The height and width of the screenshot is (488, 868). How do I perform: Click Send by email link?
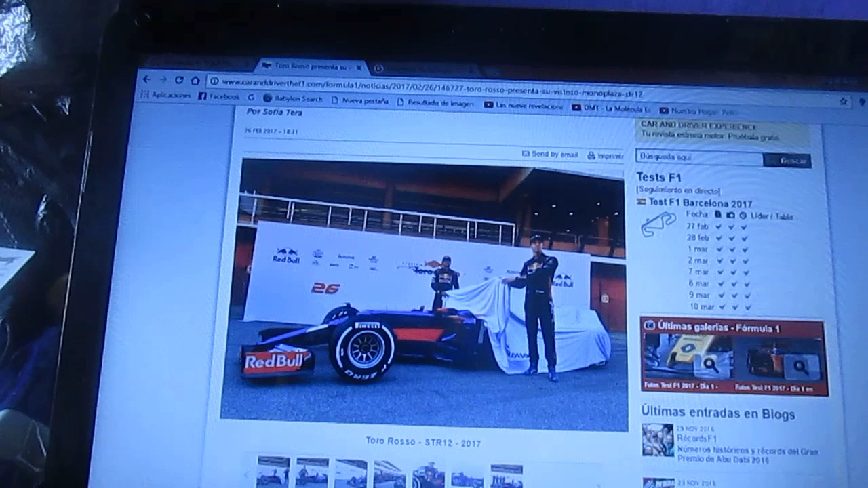pos(550,155)
